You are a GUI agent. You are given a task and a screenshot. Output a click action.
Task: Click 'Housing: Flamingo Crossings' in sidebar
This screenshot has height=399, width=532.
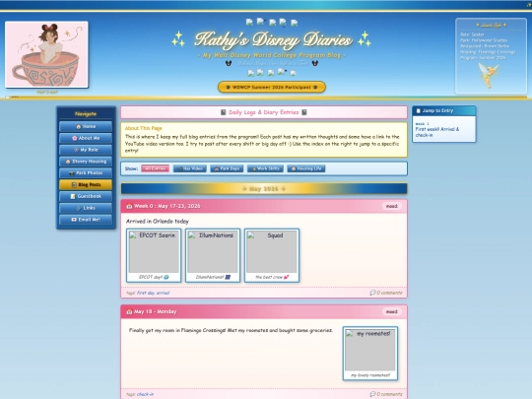click(488, 52)
